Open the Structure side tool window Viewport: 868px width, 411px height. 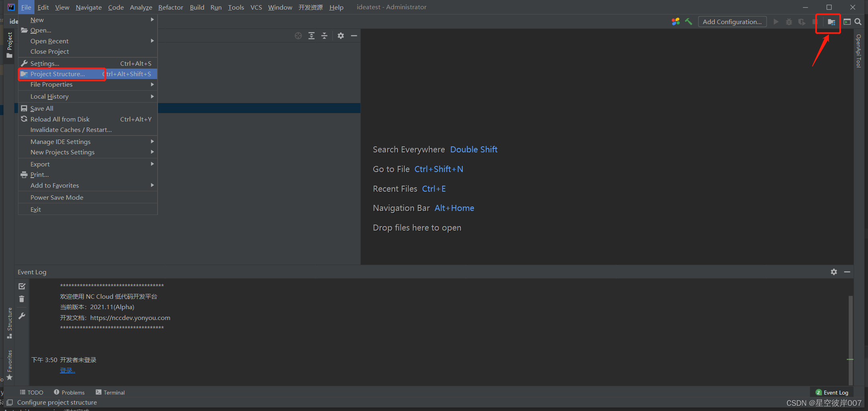click(10, 323)
